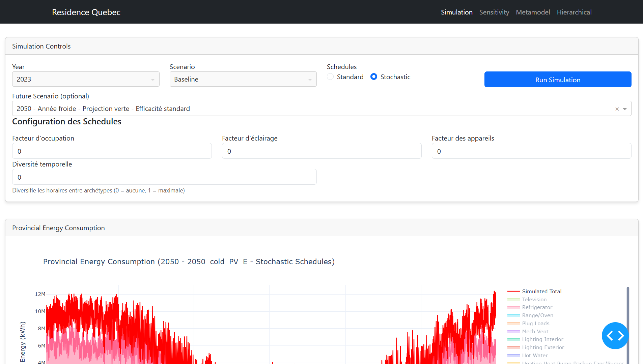The height and width of the screenshot is (364, 643).
Task: Open the Year dropdown showing 2023
Action: (x=86, y=79)
